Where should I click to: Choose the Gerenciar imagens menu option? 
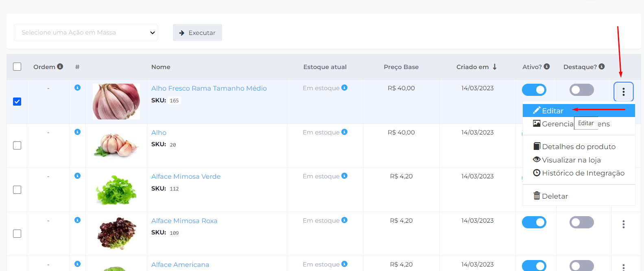tap(579, 124)
